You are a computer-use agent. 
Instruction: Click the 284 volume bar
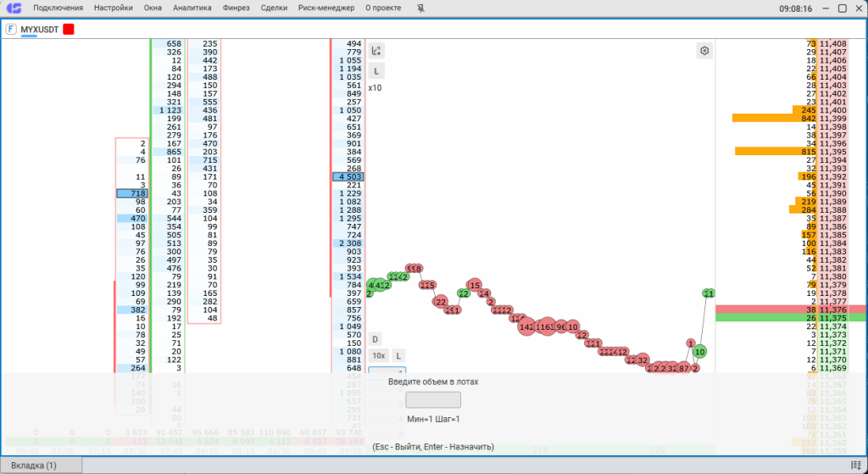(804, 210)
